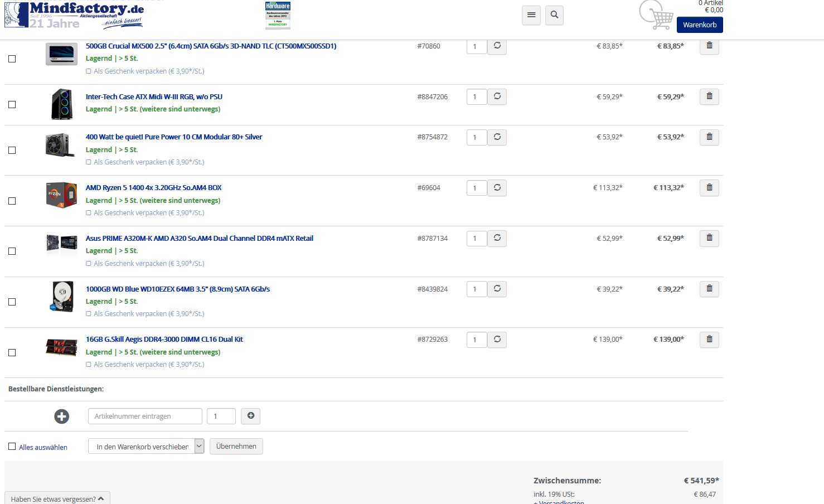
Task: Open AMD Ryzen 5 1400 product link
Action: (154, 187)
